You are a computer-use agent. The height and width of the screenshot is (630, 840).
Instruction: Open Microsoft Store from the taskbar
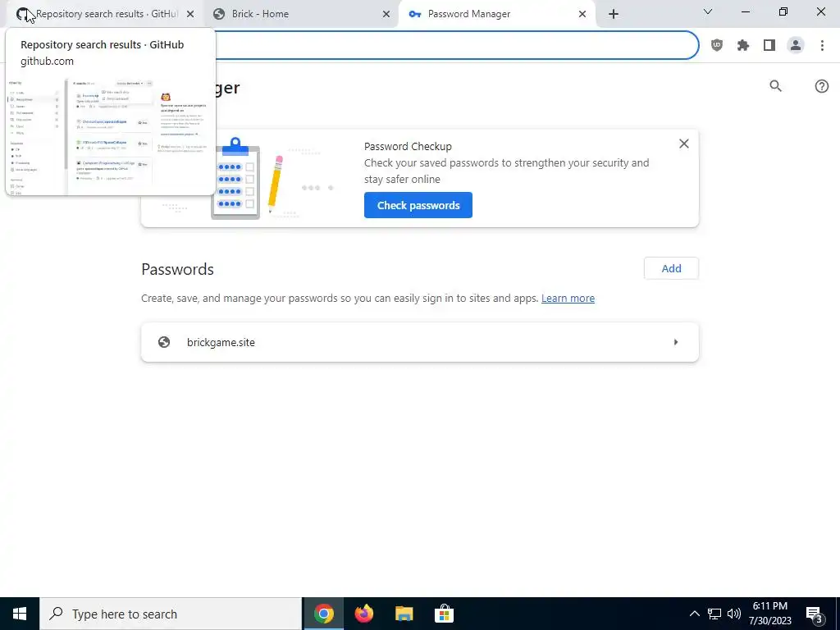pos(444,614)
